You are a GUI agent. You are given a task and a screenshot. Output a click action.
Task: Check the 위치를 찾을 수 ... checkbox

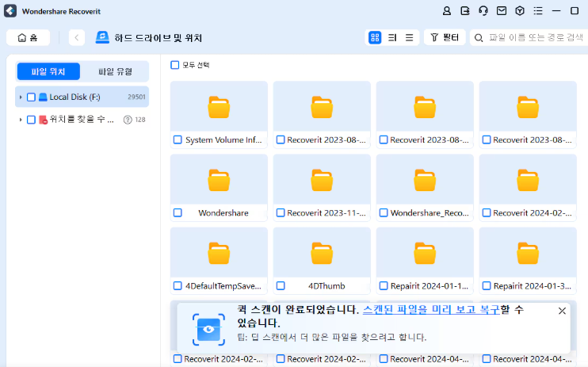tap(31, 120)
